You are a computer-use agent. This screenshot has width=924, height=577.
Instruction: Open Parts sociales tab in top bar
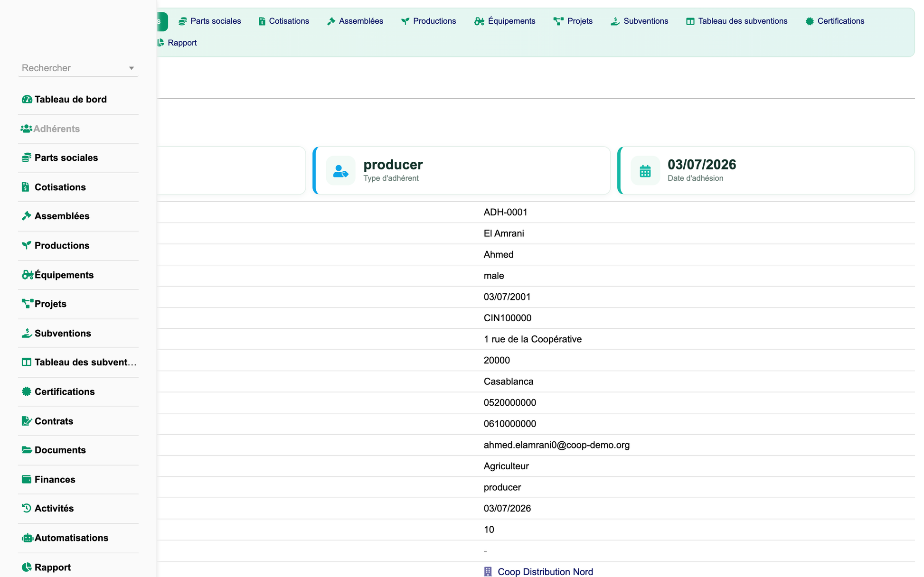click(209, 21)
